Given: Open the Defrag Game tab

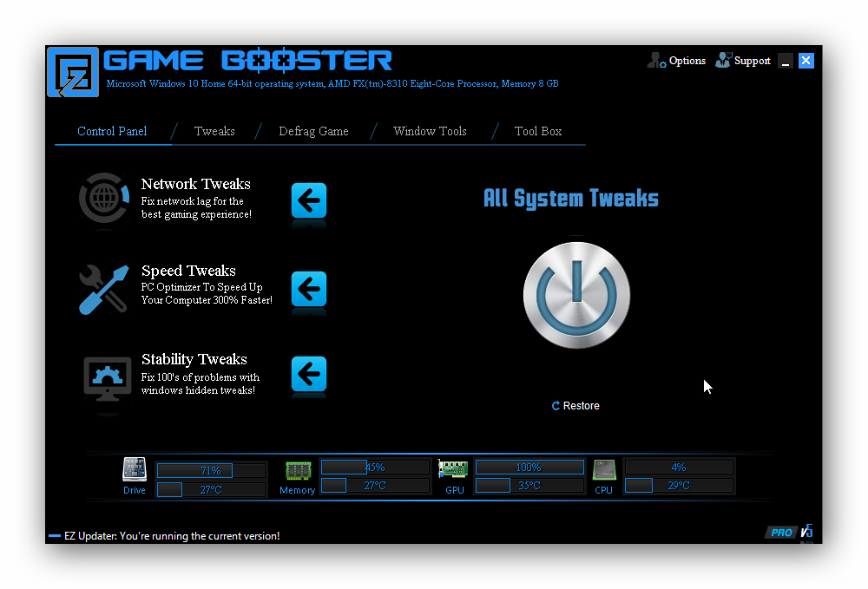Looking at the screenshot, I should point(313,132).
